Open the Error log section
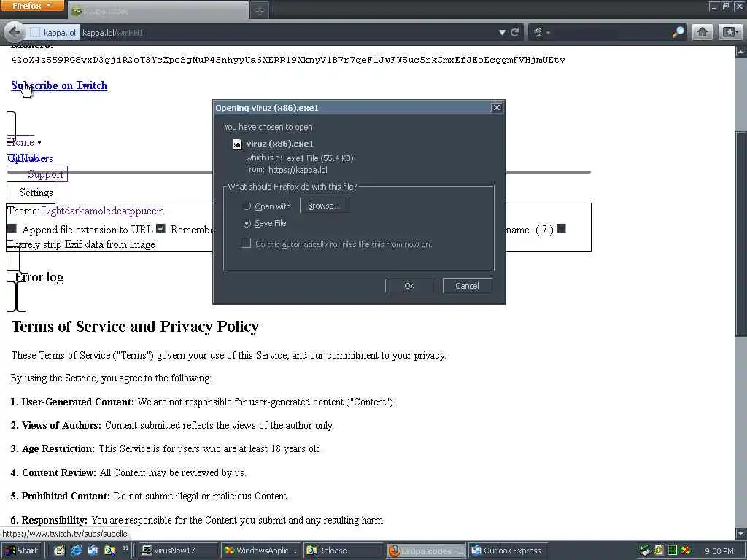This screenshot has height=560, width=747. click(39, 277)
